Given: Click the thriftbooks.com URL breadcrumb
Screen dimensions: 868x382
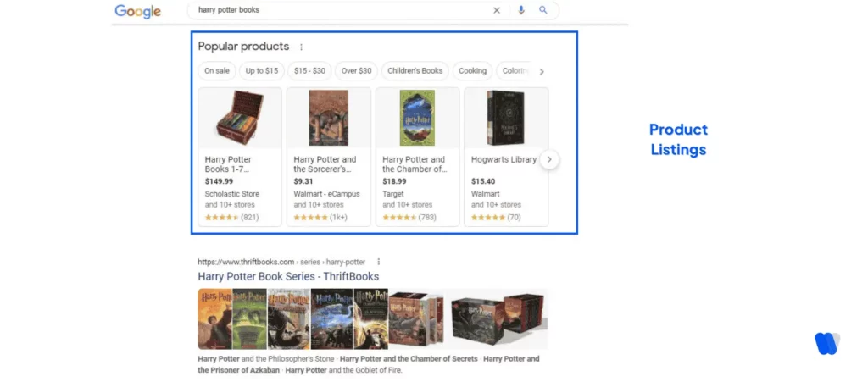Looking at the screenshot, I should (281, 262).
